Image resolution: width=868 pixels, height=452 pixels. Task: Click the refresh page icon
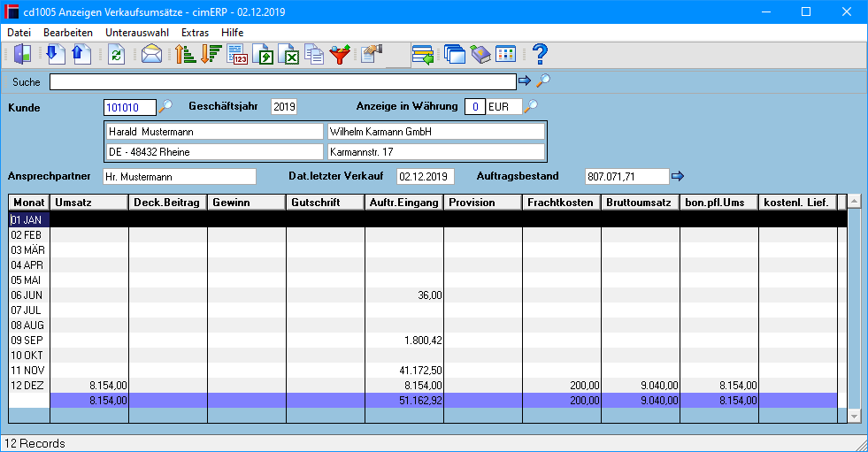click(x=116, y=55)
